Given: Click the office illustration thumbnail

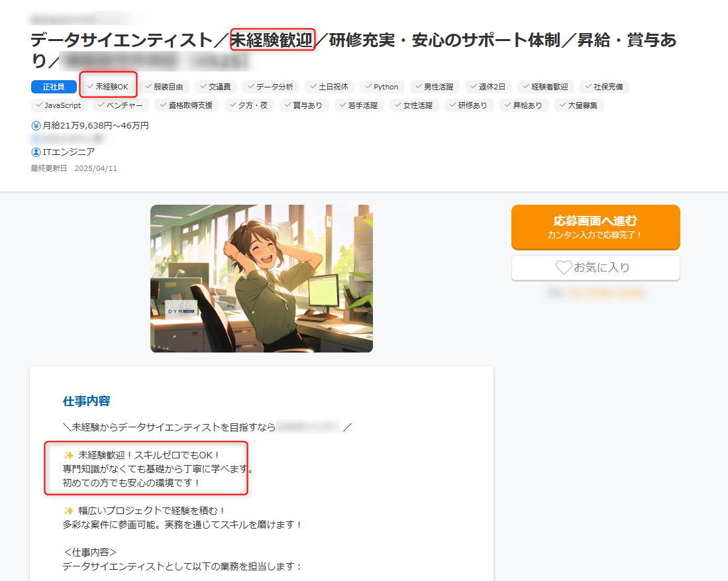Looking at the screenshot, I should pos(262,278).
